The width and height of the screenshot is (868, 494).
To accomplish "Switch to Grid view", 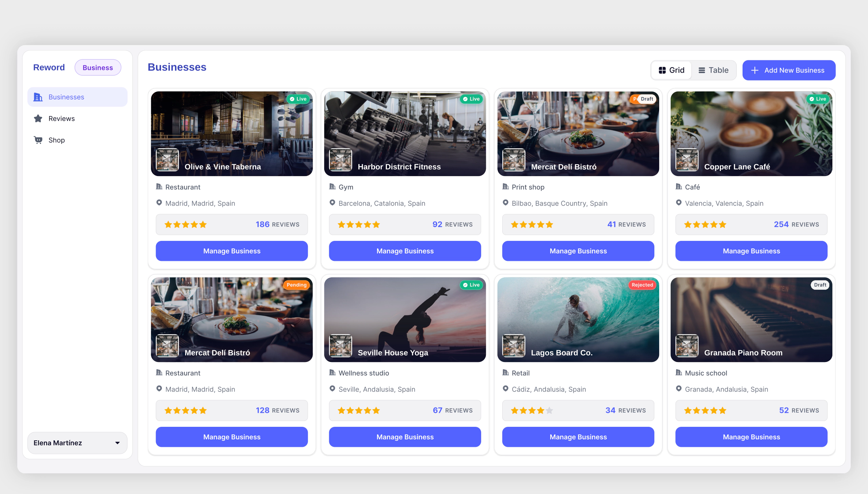I will [671, 70].
